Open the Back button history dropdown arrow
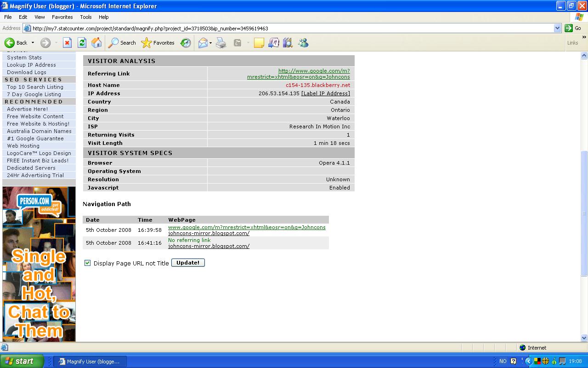 [33, 43]
